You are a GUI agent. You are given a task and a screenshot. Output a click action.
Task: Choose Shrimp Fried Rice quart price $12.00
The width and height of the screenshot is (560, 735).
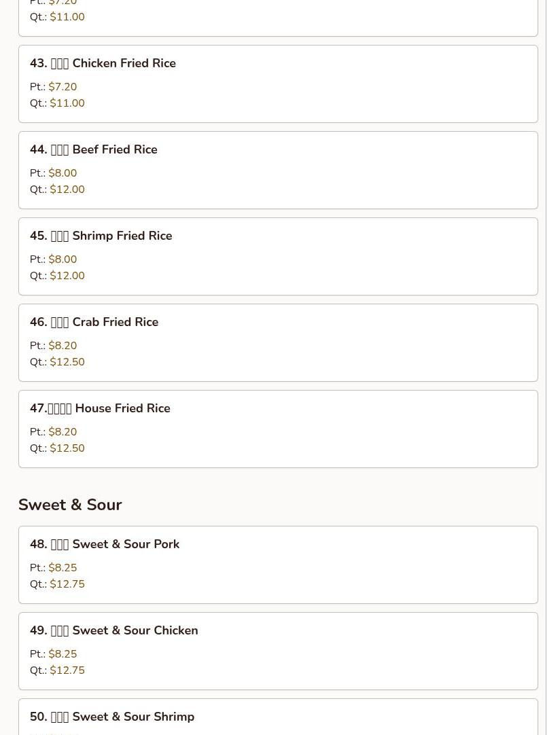click(67, 276)
